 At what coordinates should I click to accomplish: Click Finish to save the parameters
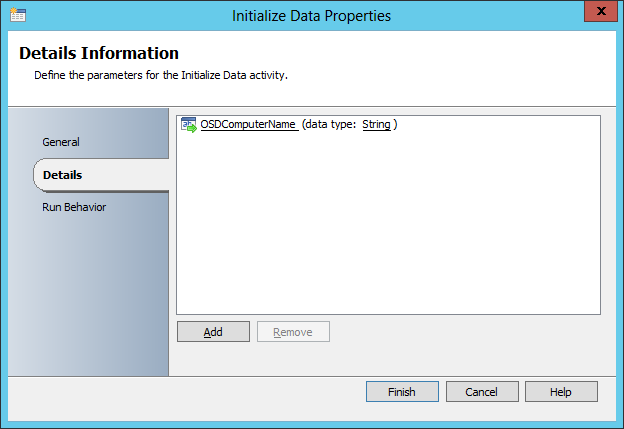(401, 392)
